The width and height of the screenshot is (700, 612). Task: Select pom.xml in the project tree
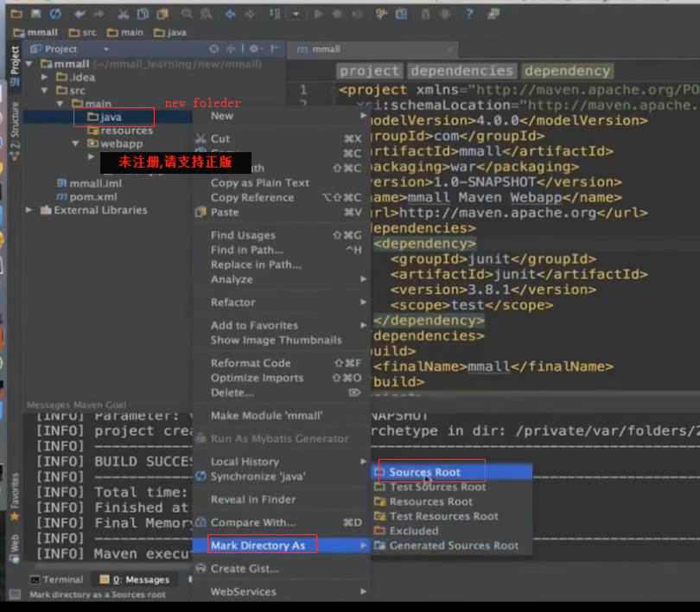coord(87,197)
